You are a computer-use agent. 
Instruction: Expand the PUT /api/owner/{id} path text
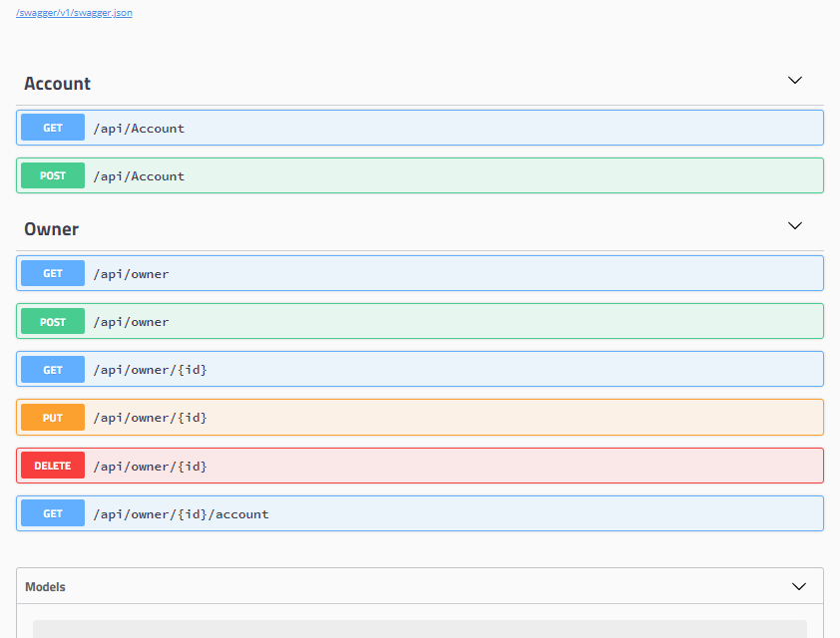(x=150, y=418)
